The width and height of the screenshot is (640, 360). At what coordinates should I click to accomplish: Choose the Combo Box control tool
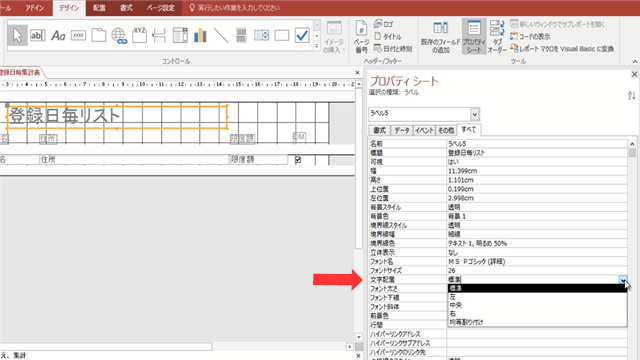[x=180, y=36]
